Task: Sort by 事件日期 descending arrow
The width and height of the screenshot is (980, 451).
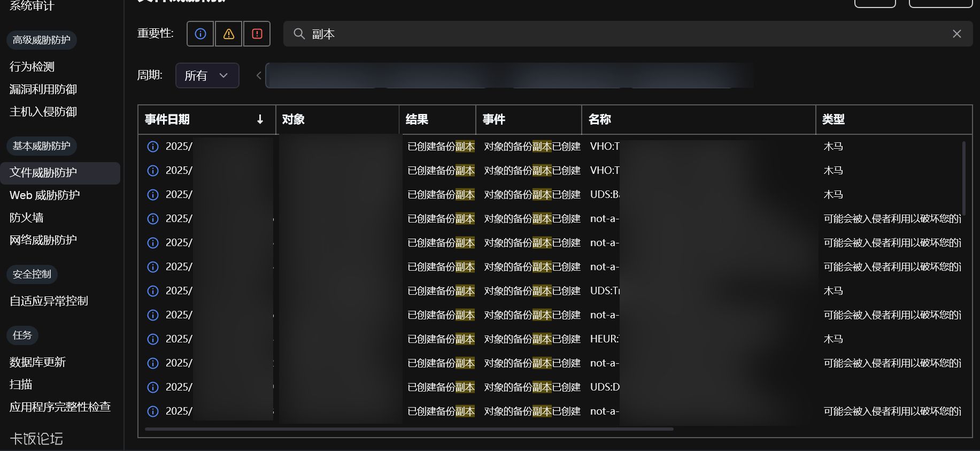Action: coord(260,119)
